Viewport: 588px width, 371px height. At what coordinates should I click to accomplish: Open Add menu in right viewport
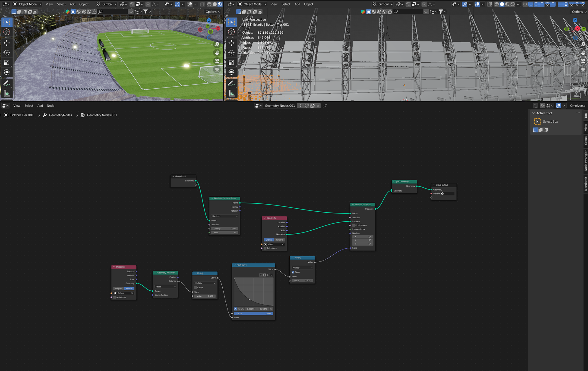[297, 4]
